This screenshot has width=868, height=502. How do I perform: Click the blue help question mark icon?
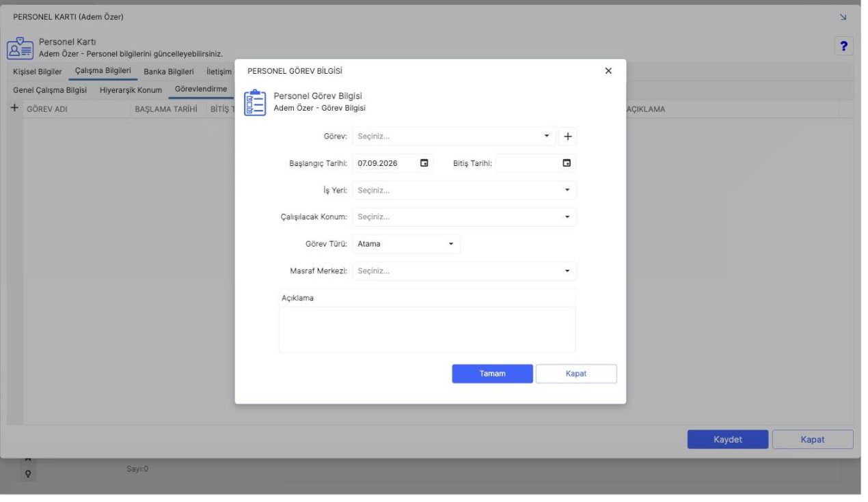[845, 46]
